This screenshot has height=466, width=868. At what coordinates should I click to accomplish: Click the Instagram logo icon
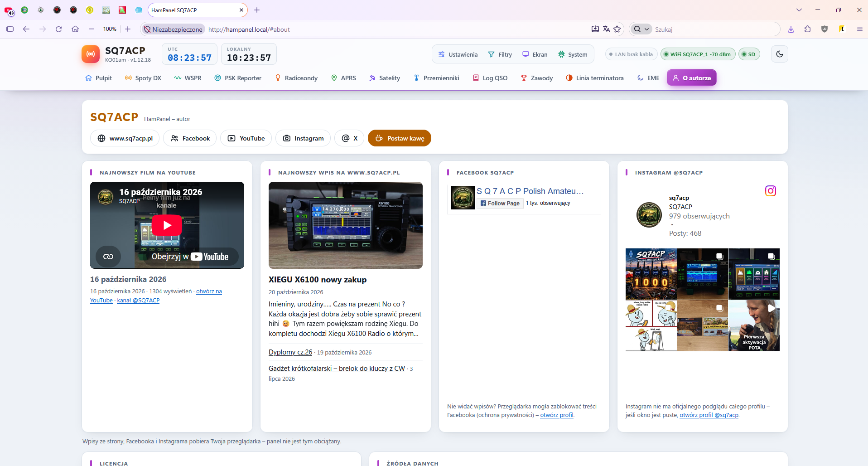click(x=771, y=191)
